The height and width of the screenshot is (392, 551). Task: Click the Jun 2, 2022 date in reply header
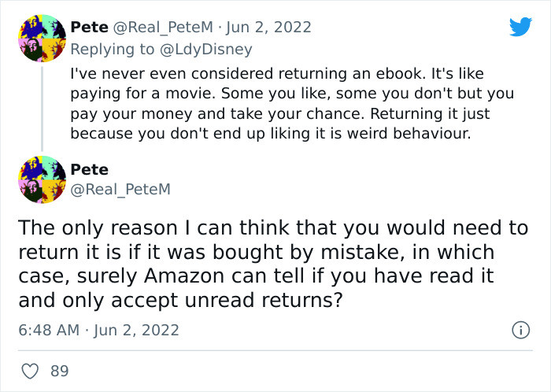point(269,27)
